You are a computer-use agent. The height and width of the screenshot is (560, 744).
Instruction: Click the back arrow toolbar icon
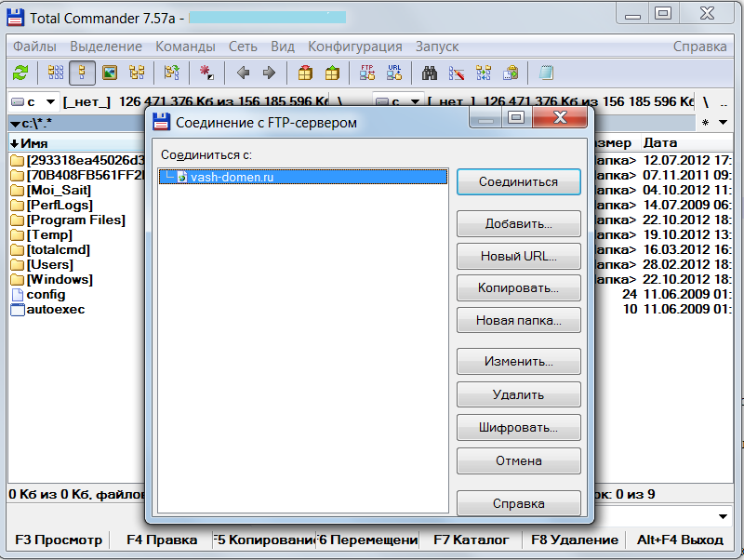(x=243, y=73)
